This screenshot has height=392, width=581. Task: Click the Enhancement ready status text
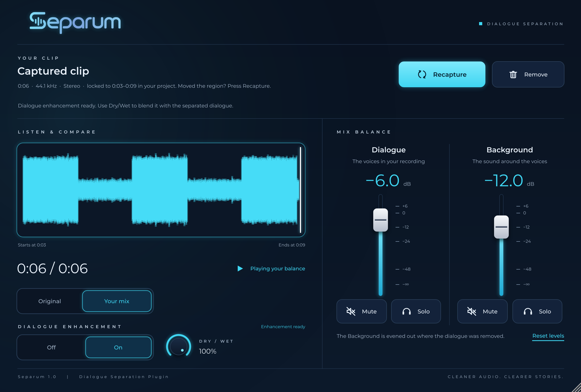283,327
